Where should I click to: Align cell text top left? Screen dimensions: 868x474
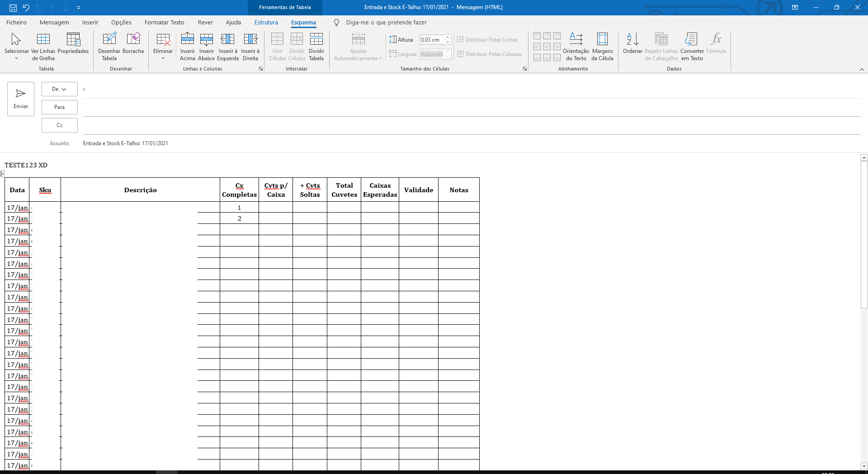click(x=537, y=36)
